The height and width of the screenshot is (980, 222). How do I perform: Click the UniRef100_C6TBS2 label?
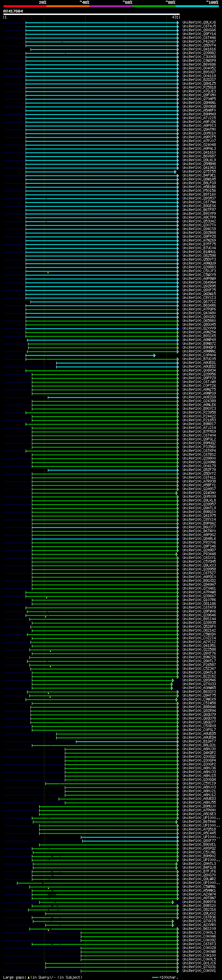click(199, 454)
